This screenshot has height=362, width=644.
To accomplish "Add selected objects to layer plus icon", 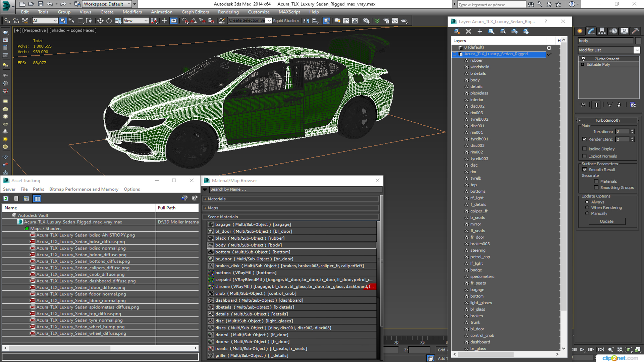I will pyautogui.click(x=480, y=31).
